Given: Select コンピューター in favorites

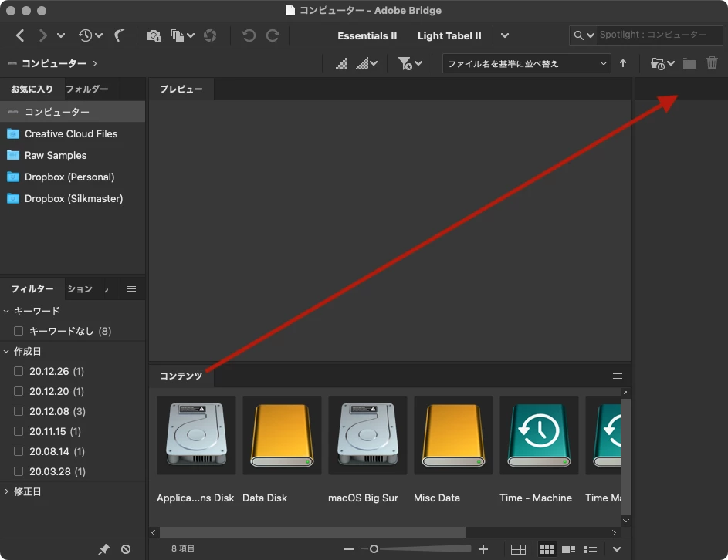Looking at the screenshot, I should [x=73, y=112].
